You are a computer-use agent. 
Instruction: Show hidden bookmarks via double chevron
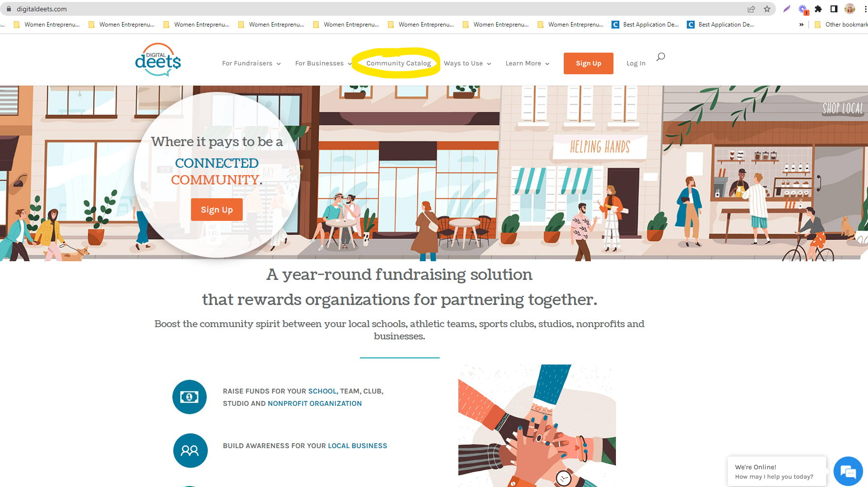point(802,25)
